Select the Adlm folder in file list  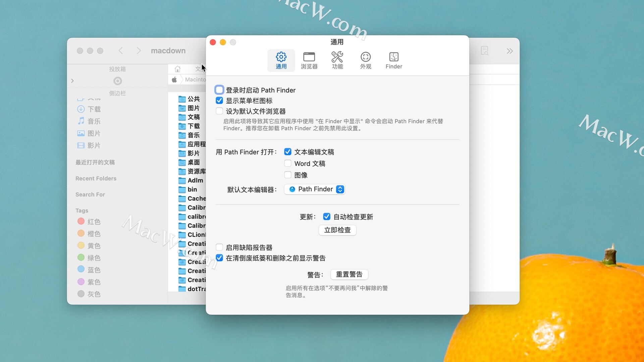click(191, 180)
